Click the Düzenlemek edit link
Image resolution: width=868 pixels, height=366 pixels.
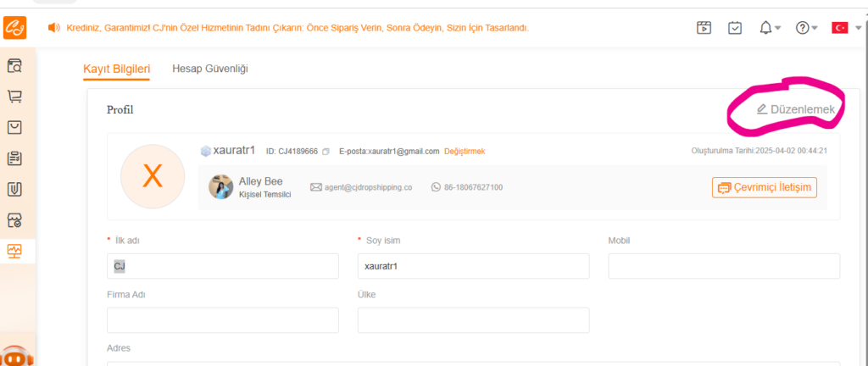tap(795, 109)
